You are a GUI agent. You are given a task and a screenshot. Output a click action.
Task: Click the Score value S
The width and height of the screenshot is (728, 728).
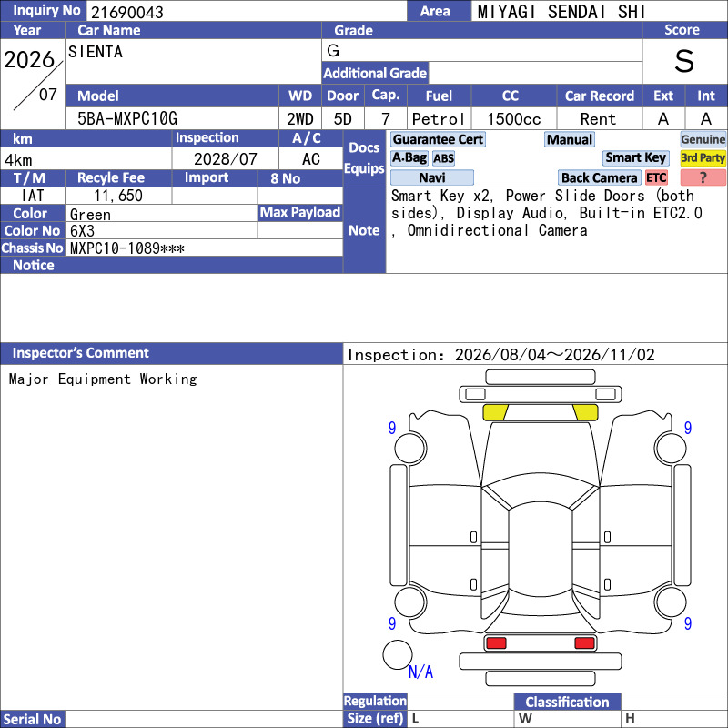pyautogui.click(x=684, y=61)
